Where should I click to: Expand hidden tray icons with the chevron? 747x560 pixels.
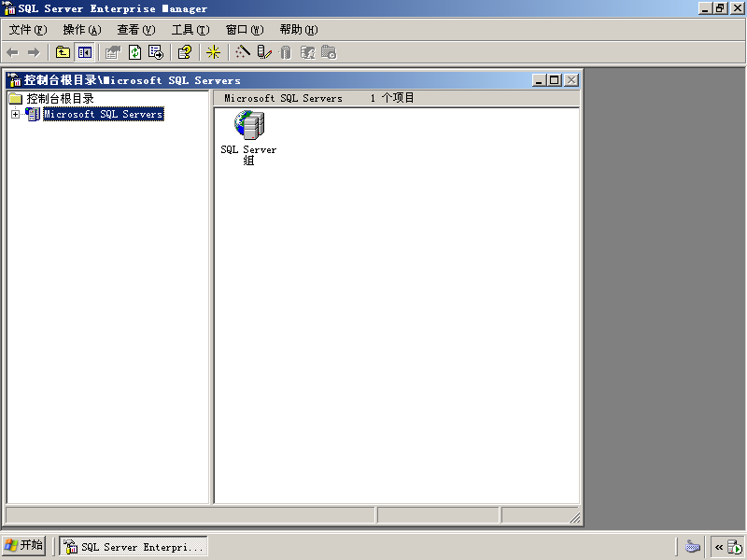pos(719,547)
